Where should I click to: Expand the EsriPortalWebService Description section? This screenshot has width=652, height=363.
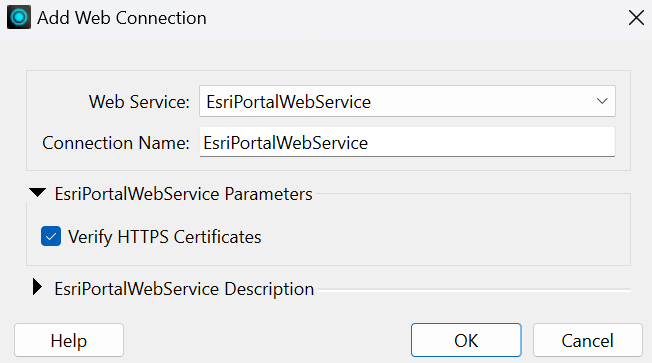click(37, 287)
